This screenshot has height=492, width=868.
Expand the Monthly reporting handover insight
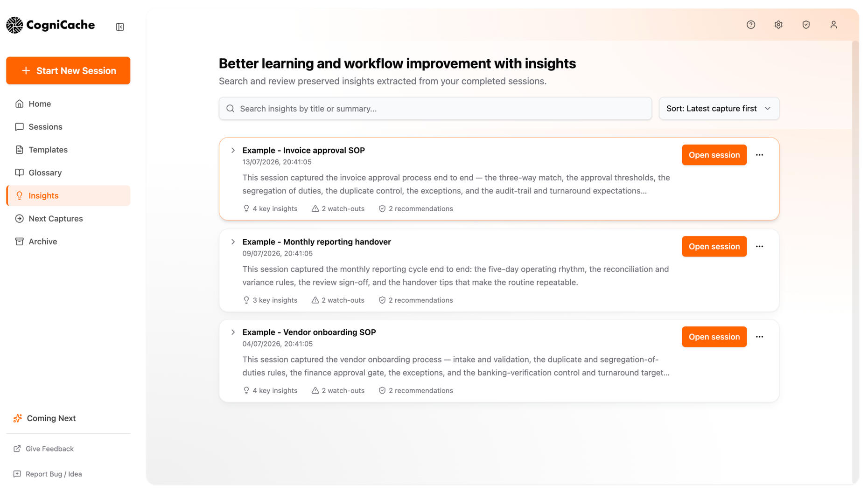coord(233,242)
